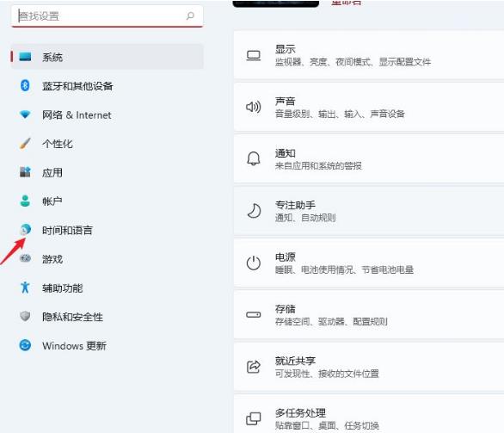This screenshot has width=504, height=433.
Task: Click the 隐私和安全性 shield icon
Action: click(25, 316)
